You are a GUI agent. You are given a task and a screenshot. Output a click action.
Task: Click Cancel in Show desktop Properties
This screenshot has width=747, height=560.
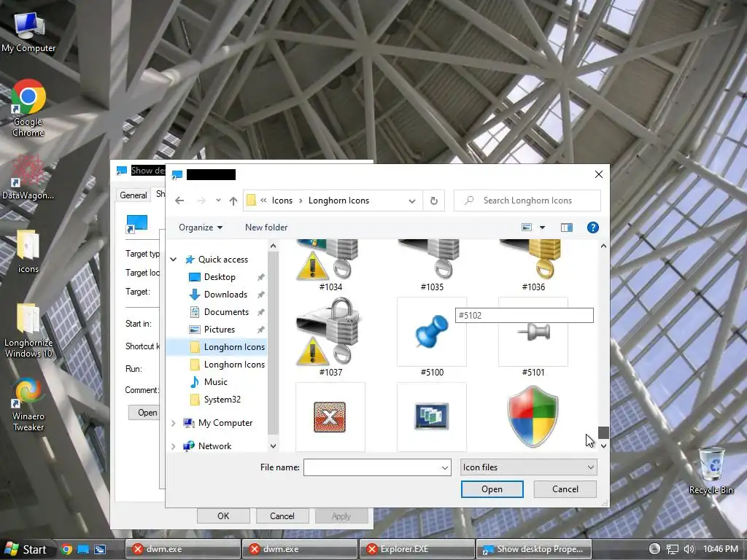(282, 516)
